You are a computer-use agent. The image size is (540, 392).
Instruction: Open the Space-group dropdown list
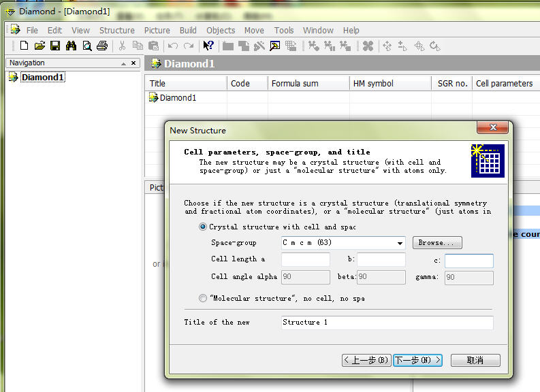(x=400, y=243)
